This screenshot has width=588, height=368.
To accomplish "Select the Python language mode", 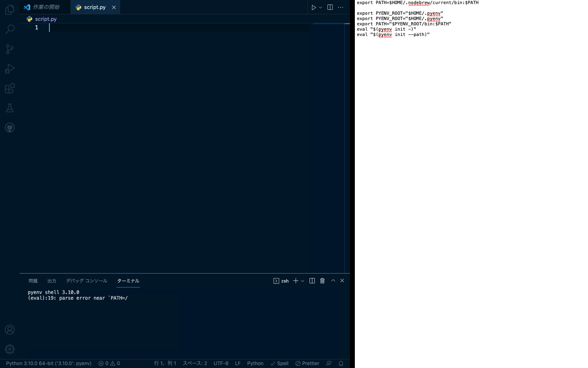I will tap(255, 364).
